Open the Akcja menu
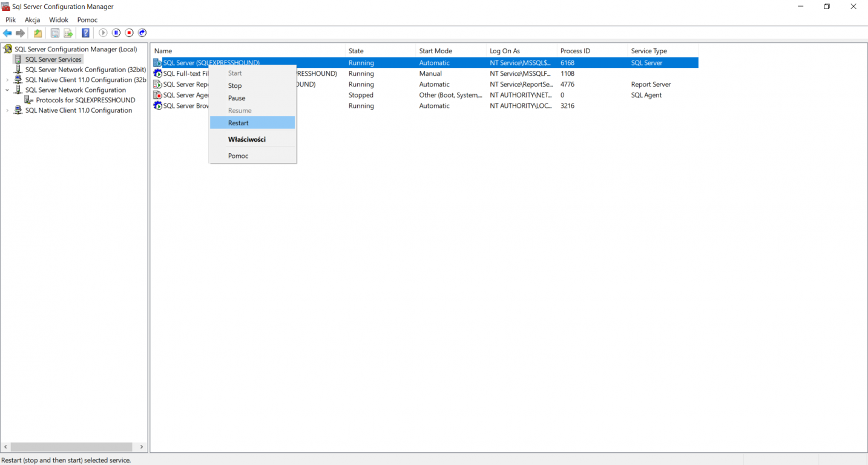 pos(33,20)
